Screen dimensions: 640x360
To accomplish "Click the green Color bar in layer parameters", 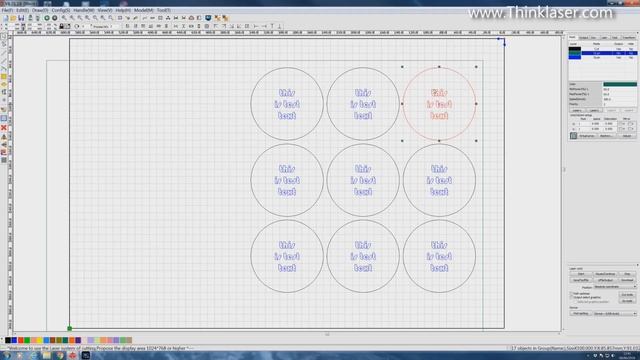I will [x=620, y=84].
